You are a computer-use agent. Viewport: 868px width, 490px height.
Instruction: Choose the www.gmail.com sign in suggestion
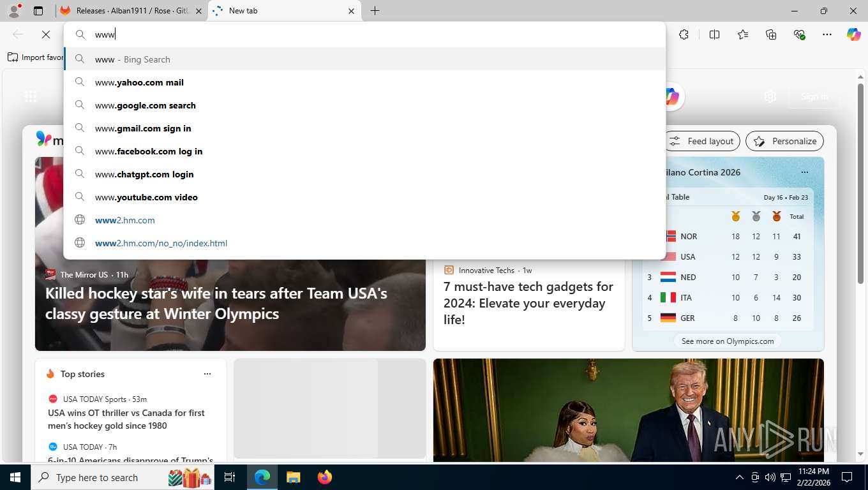click(365, 128)
